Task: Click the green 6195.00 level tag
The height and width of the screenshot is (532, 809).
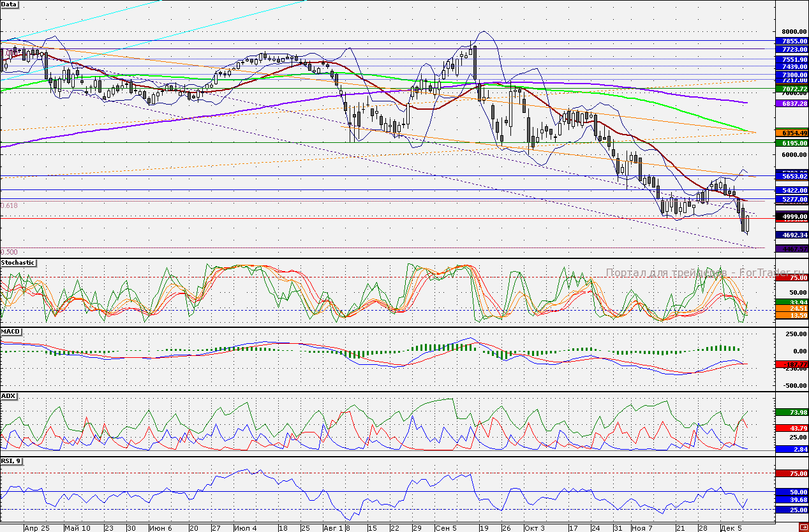Action: [x=790, y=144]
